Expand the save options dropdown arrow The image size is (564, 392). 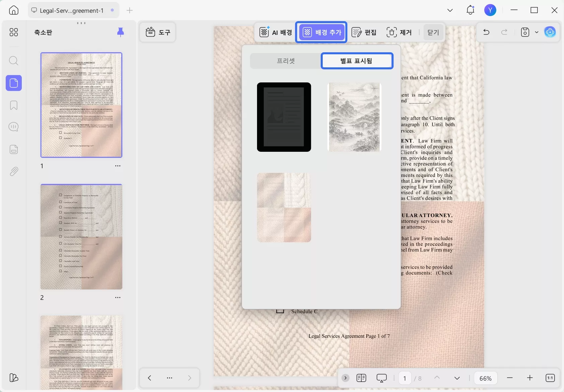[537, 32]
